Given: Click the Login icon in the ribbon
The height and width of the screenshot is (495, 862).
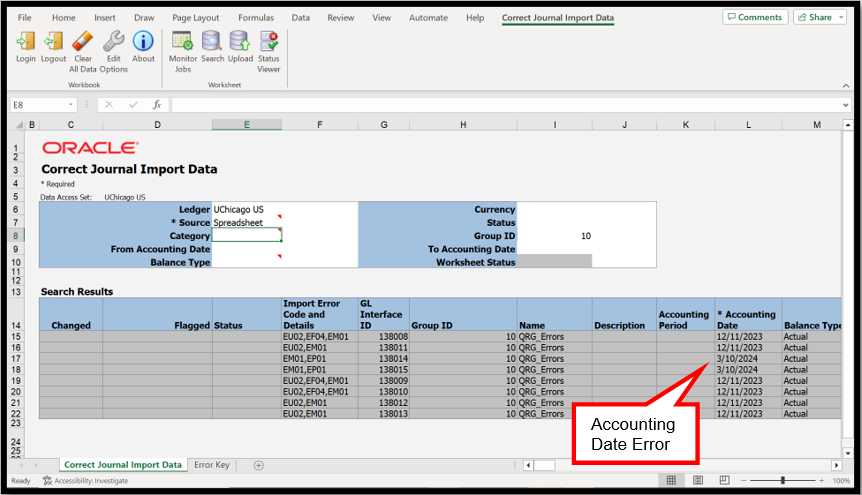Looking at the screenshot, I should tap(25, 41).
